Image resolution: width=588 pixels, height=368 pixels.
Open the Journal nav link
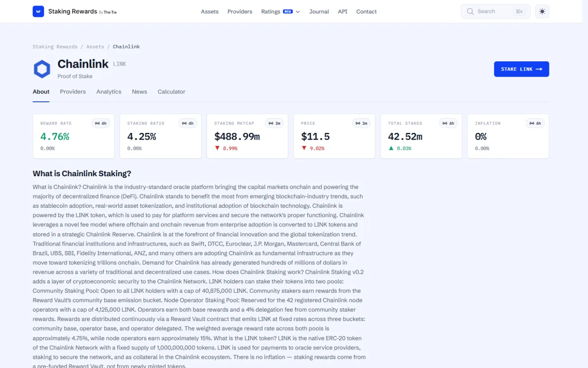(x=319, y=11)
